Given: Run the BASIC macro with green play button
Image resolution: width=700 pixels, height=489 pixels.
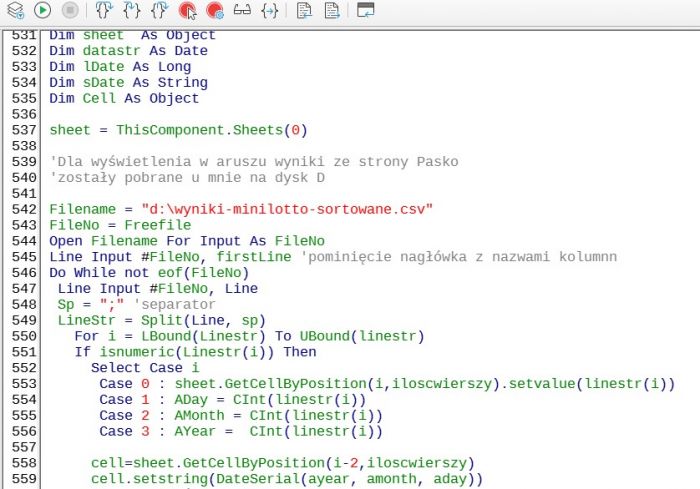Looking at the screenshot, I should [42, 10].
